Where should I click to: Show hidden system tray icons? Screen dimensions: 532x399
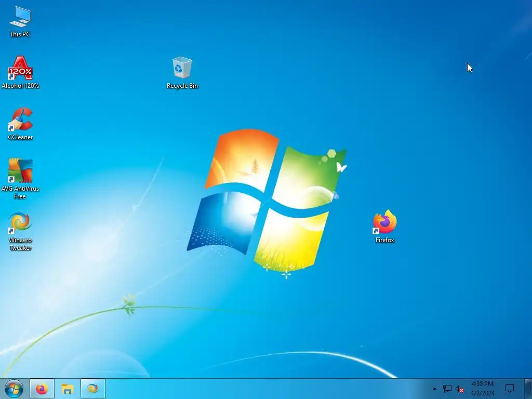coord(434,389)
